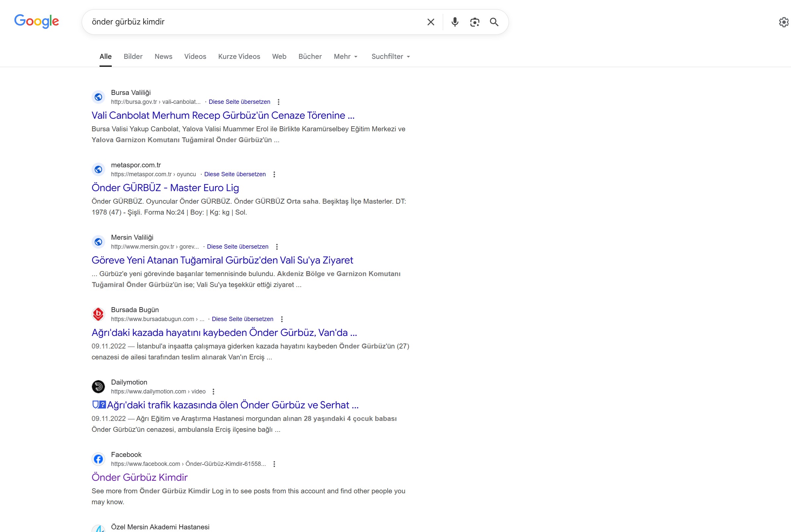This screenshot has width=791, height=532.
Task: Click the magnifier search button
Action: [x=494, y=22]
